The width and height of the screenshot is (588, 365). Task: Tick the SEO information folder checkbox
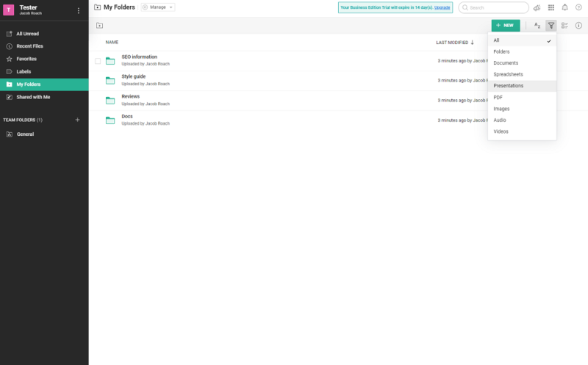(98, 61)
